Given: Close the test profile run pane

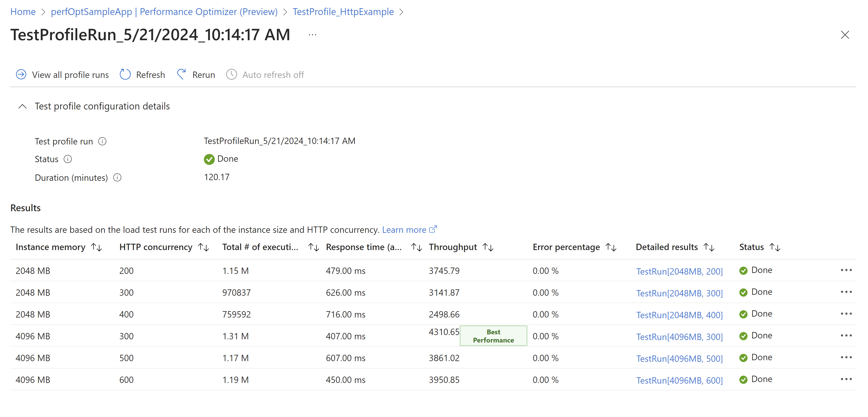Looking at the screenshot, I should [844, 35].
